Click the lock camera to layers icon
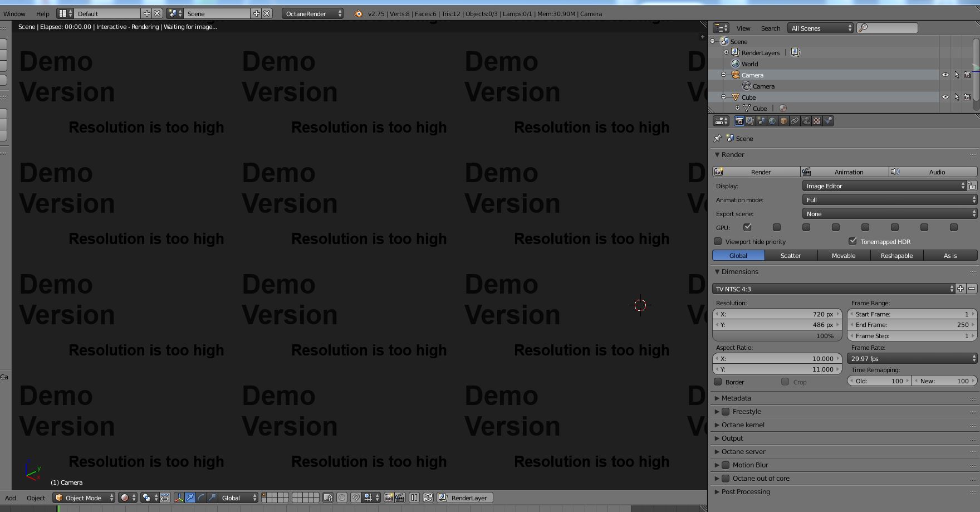Screen dimensions: 980x512 328,498
